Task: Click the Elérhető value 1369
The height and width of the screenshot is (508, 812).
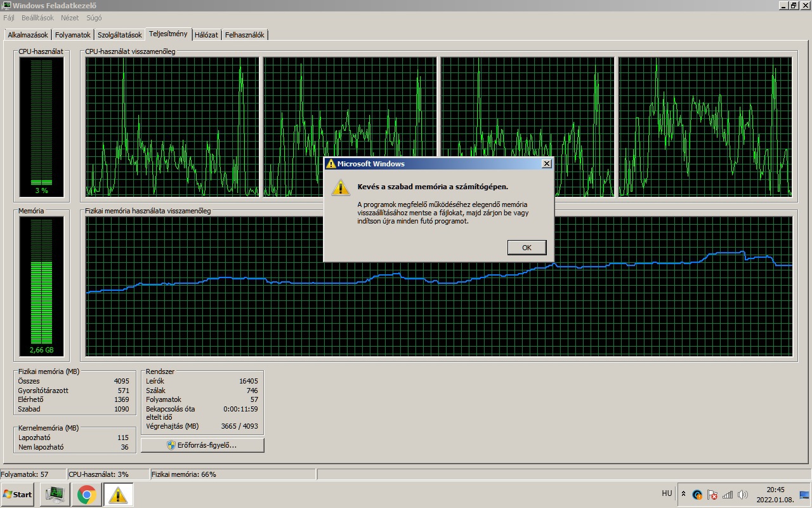Action: (121, 399)
